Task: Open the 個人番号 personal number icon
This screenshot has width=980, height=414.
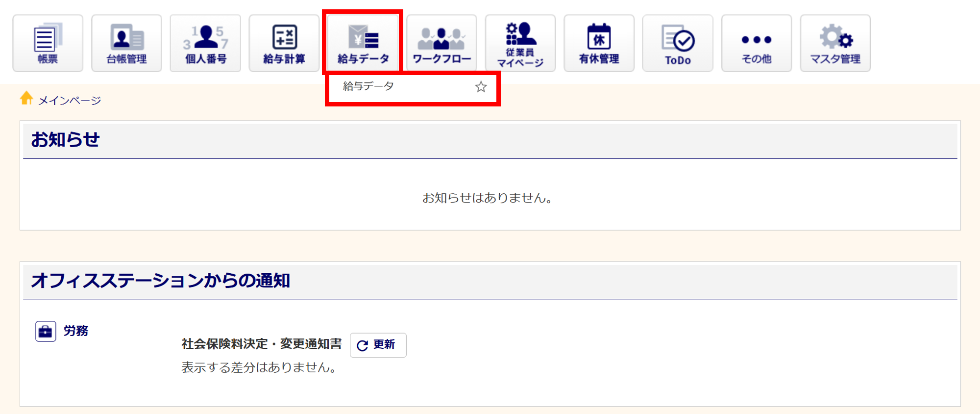Action: [x=205, y=43]
